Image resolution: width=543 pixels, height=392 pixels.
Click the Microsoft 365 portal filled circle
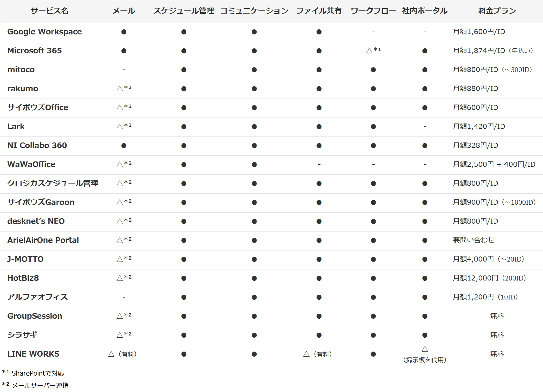pyautogui.click(x=425, y=51)
